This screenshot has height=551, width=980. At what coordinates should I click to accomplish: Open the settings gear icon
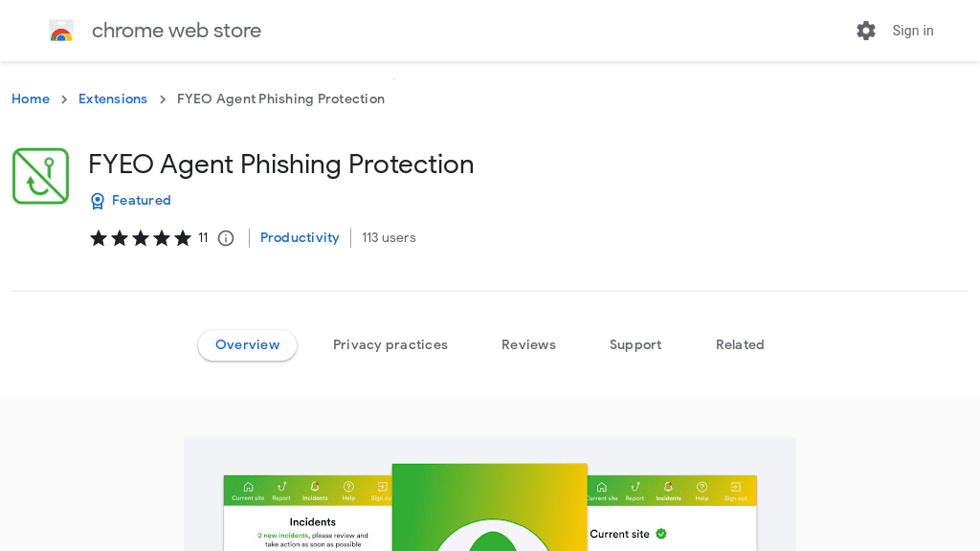(866, 31)
